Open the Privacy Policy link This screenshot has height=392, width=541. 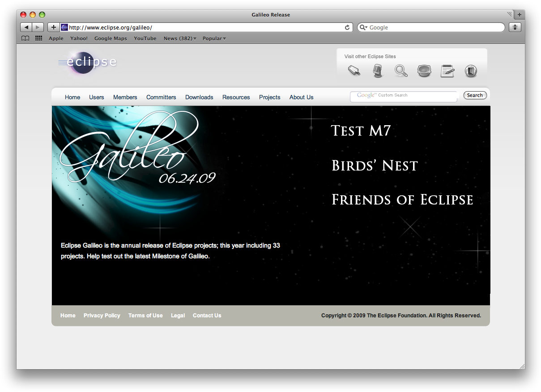click(102, 316)
